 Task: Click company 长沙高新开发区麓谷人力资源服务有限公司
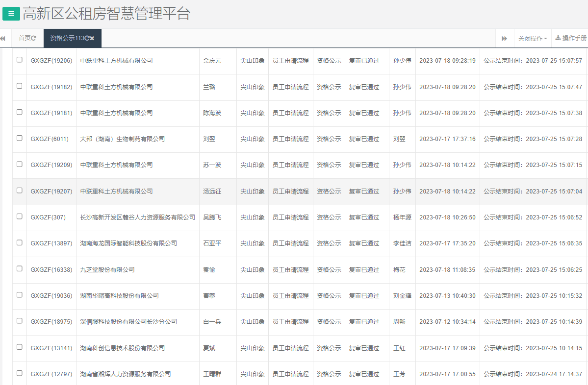click(138, 217)
